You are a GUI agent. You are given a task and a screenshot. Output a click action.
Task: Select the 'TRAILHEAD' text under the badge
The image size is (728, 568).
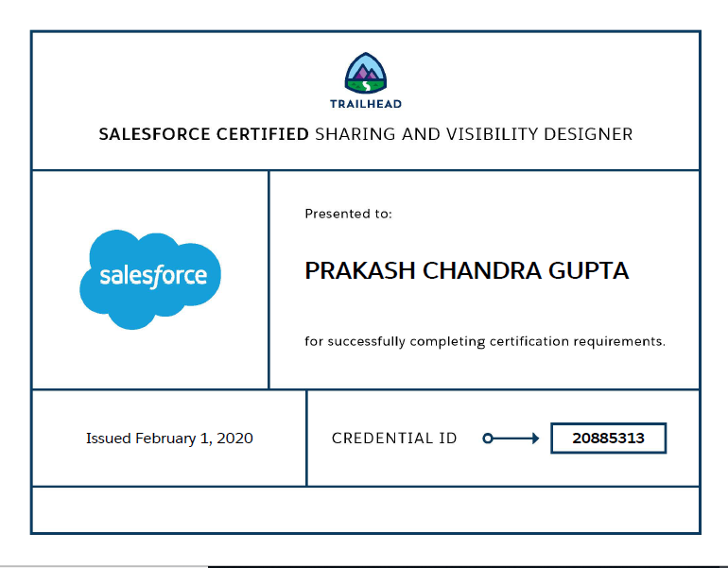click(x=366, y=104)
